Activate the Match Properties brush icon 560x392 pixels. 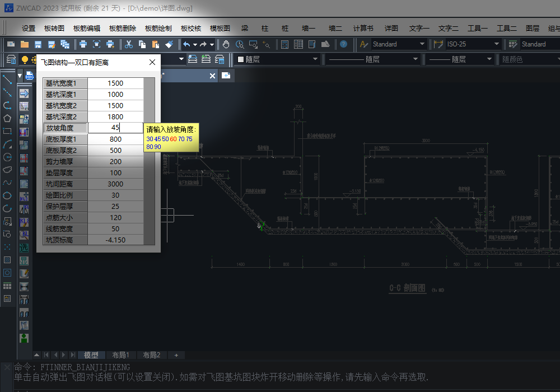[169, 44]
